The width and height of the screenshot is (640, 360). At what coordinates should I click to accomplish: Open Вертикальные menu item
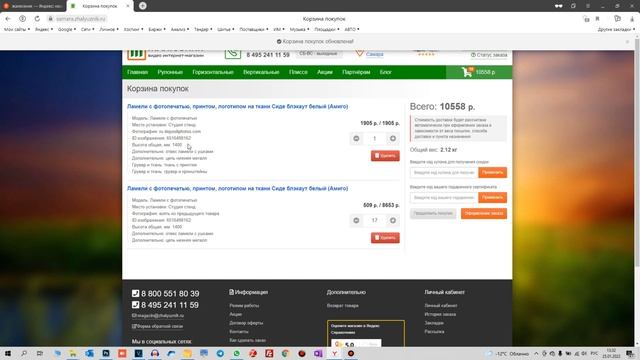point(261,72)
